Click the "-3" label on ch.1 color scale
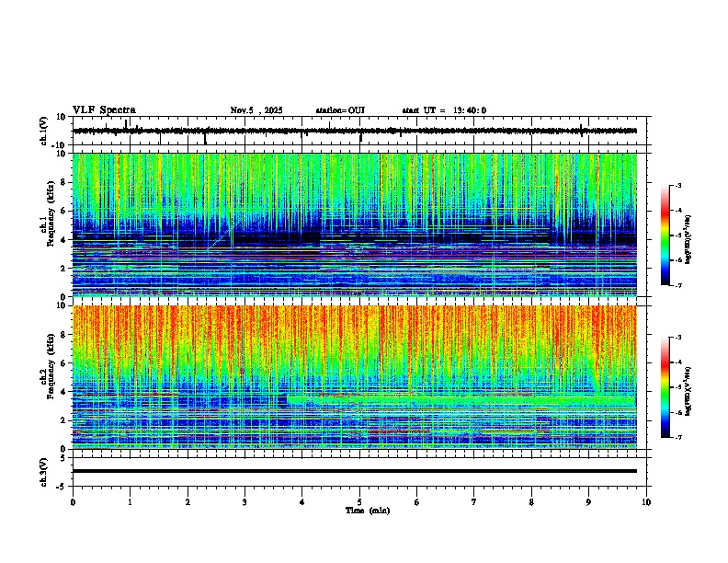 coord(677,186)
